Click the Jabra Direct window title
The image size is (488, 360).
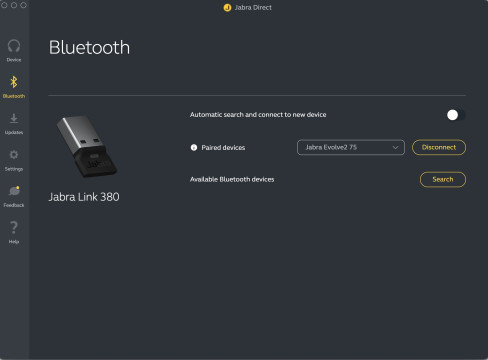pos(253,7)
